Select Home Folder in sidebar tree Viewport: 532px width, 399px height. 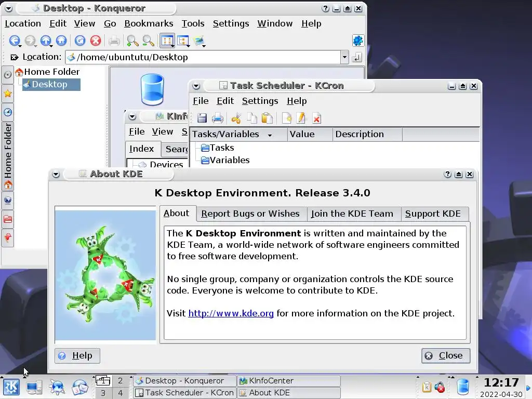(x=47, y=72)
